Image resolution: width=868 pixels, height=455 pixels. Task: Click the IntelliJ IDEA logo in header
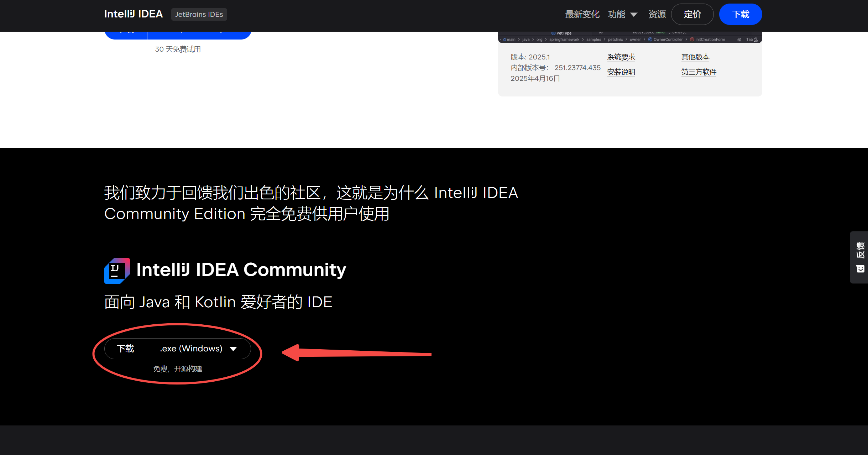point(133,14)
